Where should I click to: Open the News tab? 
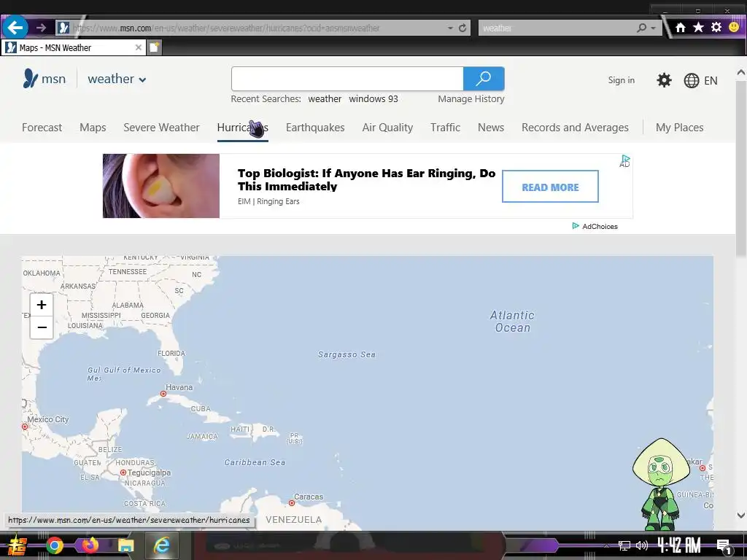(491, 128)
